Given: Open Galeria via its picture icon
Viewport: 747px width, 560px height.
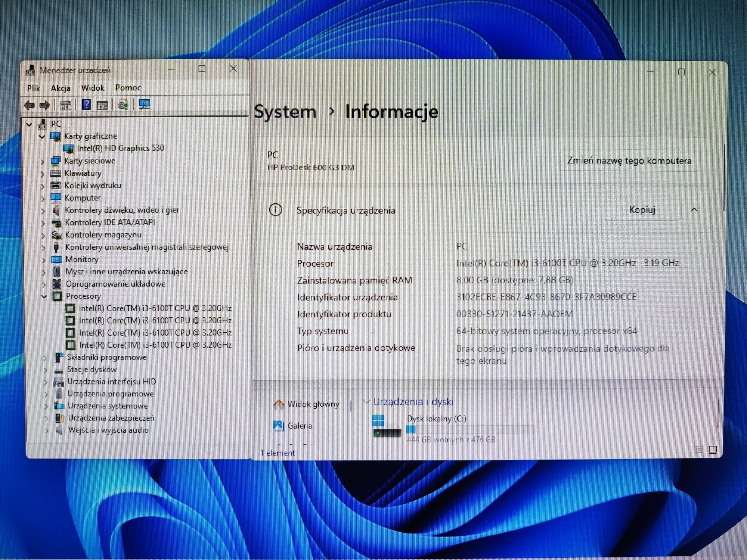Looking at the screenshot, I should (x=279, y=426).
